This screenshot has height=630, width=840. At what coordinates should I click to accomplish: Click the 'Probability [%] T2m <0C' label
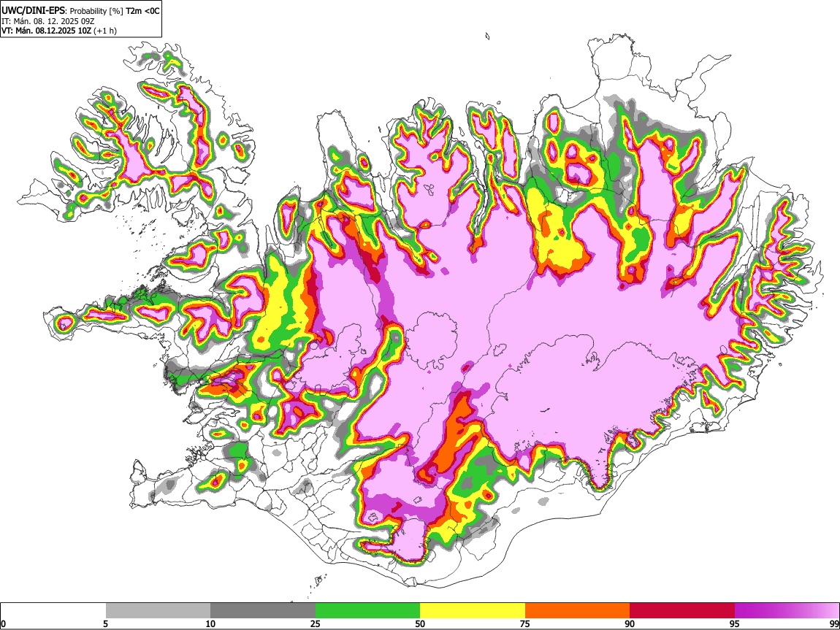[115, 11]
